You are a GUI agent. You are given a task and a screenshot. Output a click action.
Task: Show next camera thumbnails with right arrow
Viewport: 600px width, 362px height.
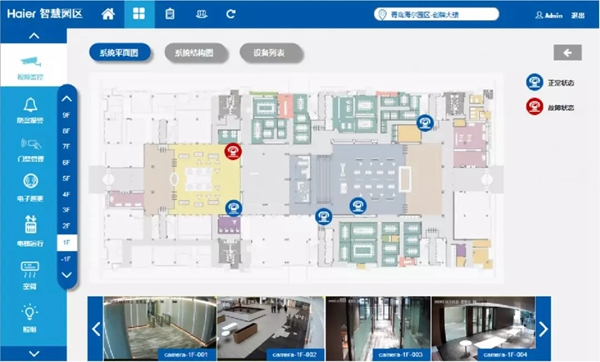coord(543,328)
